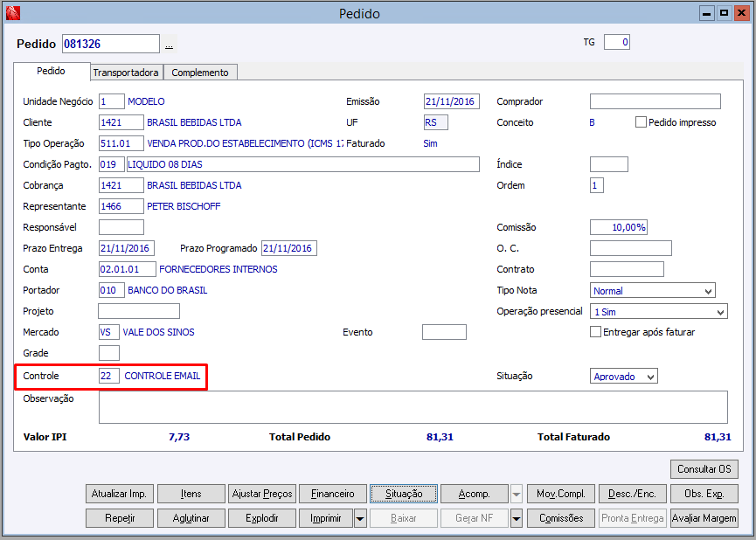Screen dimensions: 756x540
Task: Focus the Comprador input field
Action: click(x=655, y=101)
